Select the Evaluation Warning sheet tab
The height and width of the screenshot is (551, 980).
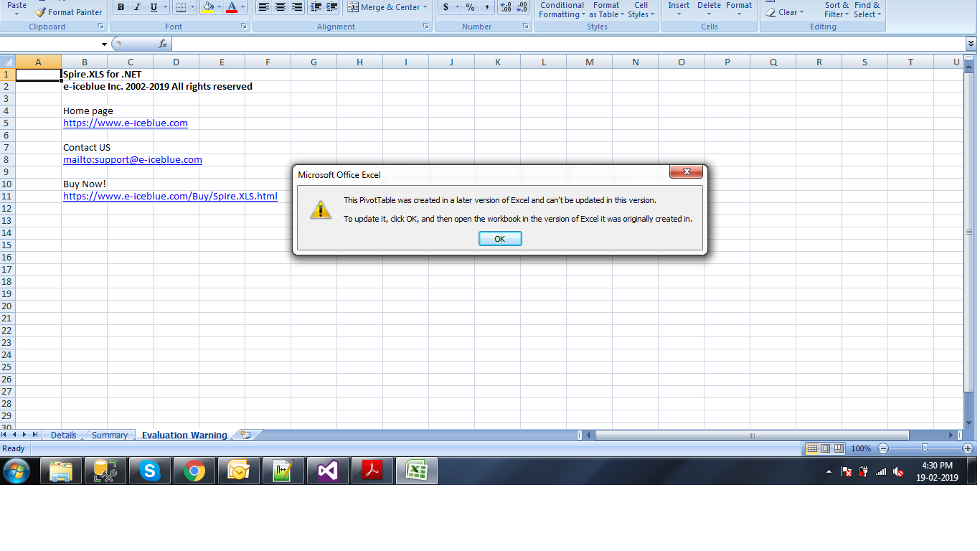pyautogui.click(x=184, y=435)
